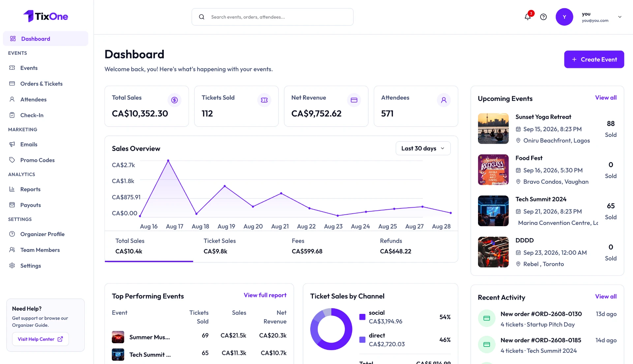
Task: Expand the user account menu chevron
Action: pos(620,17)
